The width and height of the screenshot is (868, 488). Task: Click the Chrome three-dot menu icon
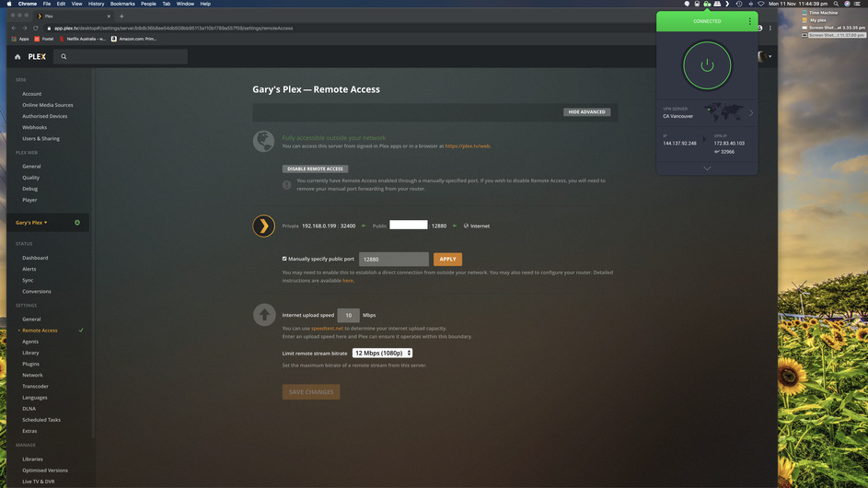coord(770,28)
